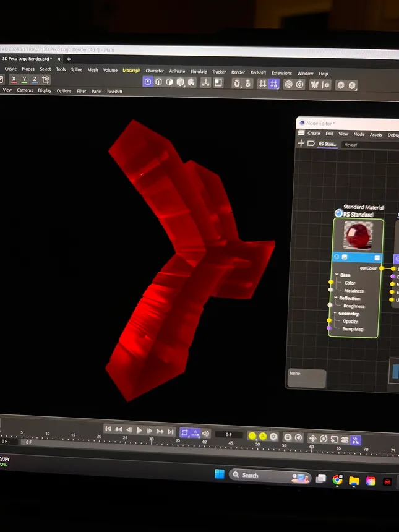The image size is (399, 532).
Task: Toggle the loop playback icon
Action: (x=184, y=432)
